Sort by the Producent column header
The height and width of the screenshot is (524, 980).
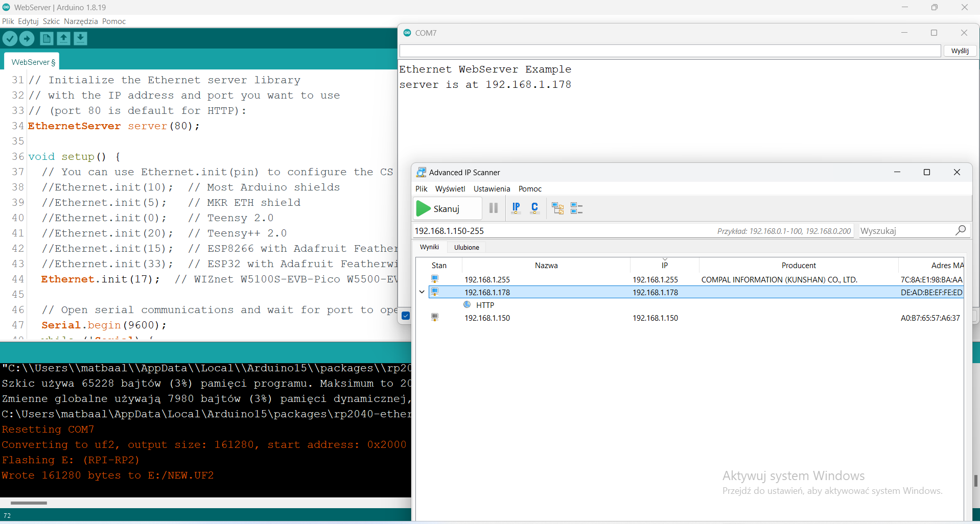[799, 265]
